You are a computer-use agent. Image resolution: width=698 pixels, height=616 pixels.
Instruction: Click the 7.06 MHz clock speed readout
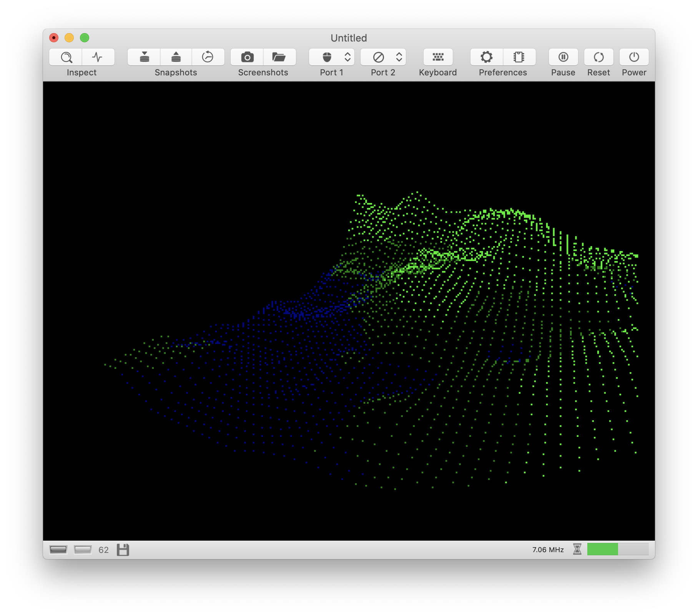click(548, 550)
